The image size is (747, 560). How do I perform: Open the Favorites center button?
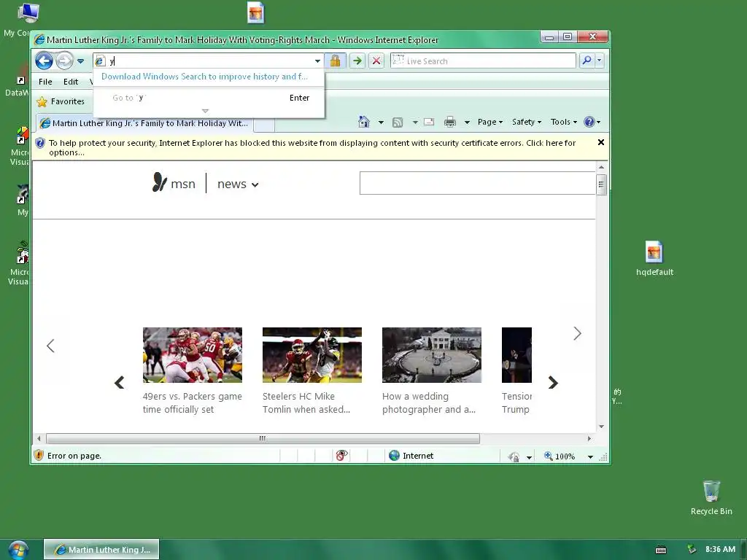pyautogui.click(x=61, y=101)
